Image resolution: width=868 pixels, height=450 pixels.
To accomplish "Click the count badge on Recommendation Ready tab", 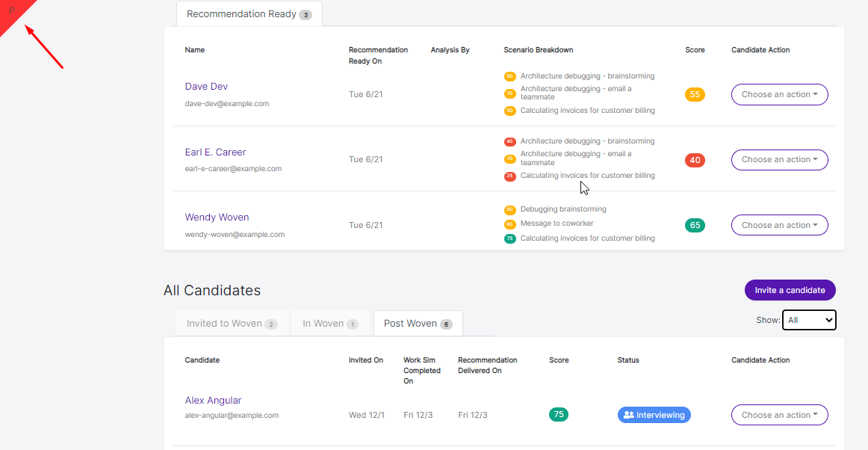I will click(306, 15).
